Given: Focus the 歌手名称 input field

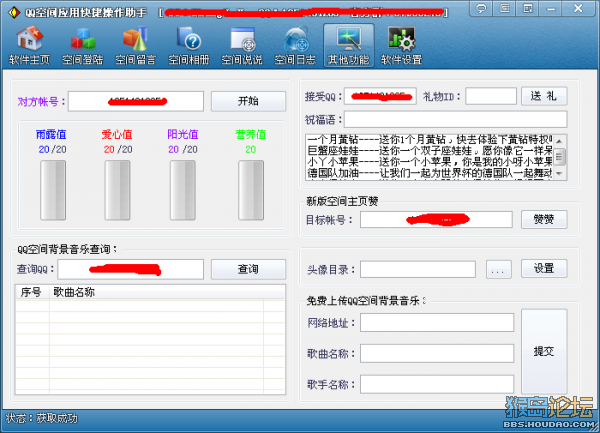Looking at the screenshot, I should point(437,384).
